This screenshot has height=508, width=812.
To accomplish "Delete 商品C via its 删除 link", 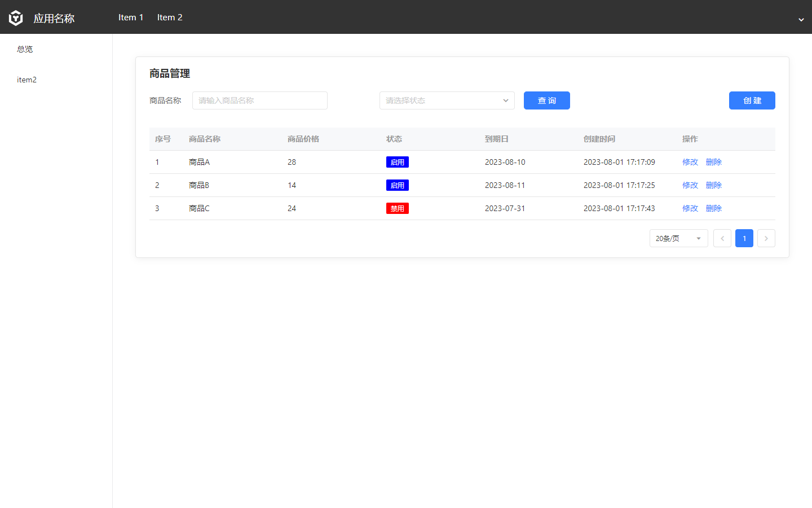I will tap(713, 208).
